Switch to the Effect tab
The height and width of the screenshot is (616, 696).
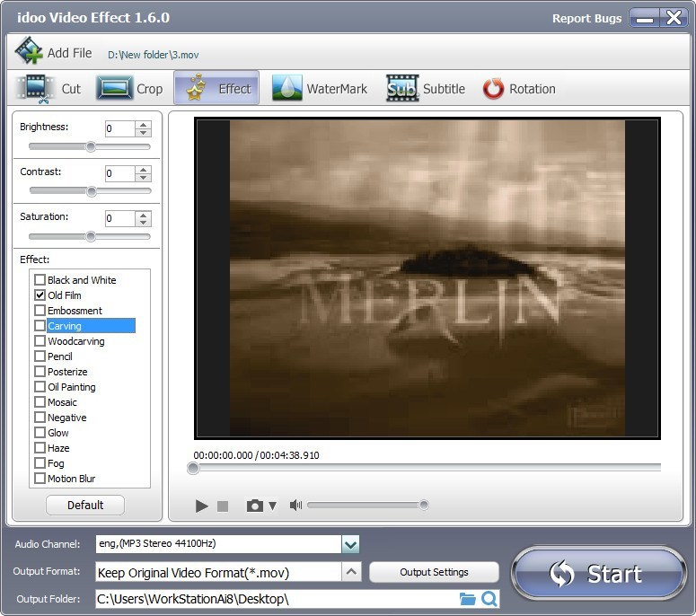216,87
